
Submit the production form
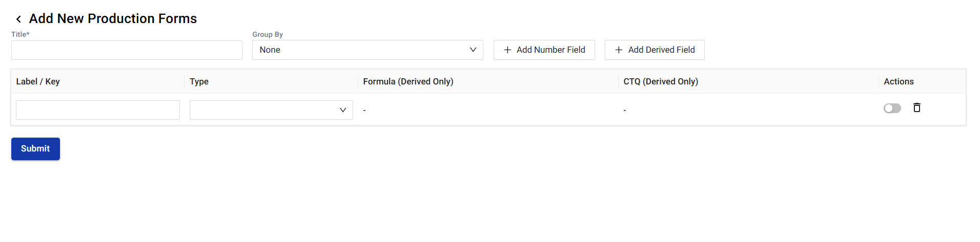tap(35, 149)
